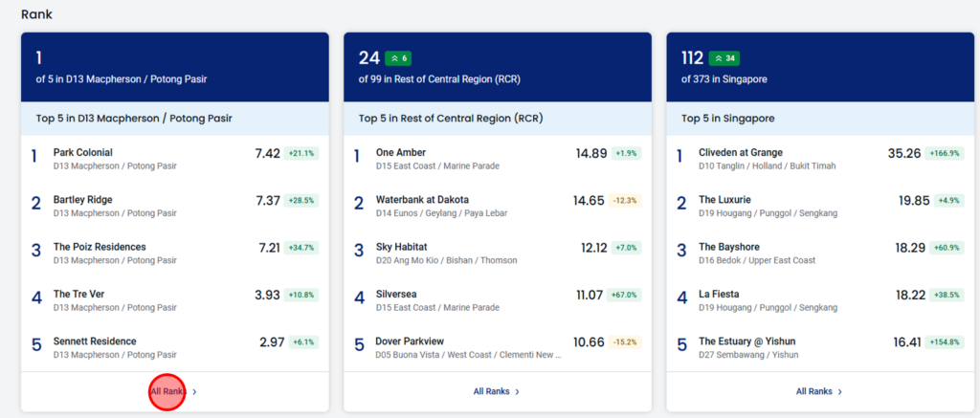Select the Sky Habitat row
The width and height of the screenshot is (980, 418).
(x=497, y=253)
